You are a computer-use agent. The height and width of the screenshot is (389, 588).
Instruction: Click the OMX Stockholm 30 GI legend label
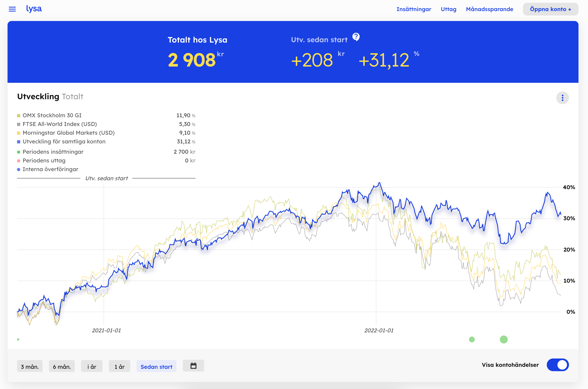[x=52, y=115]
